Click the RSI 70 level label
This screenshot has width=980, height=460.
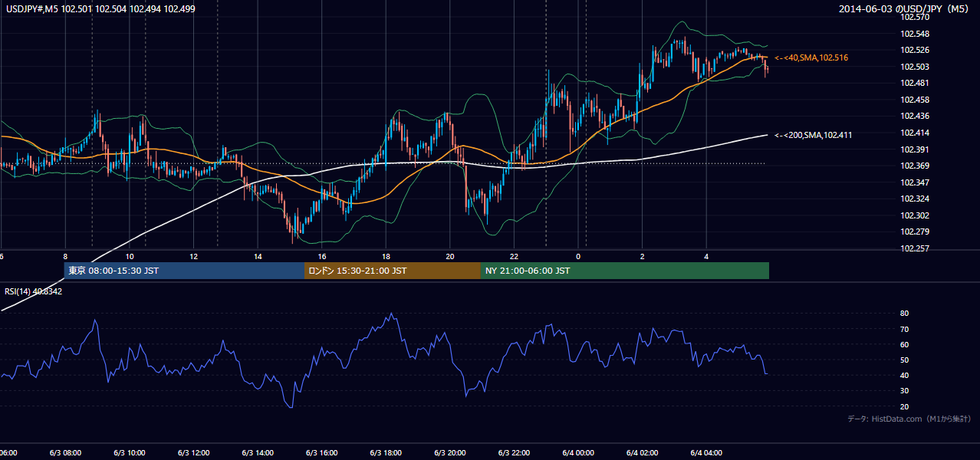click(905, 329)
